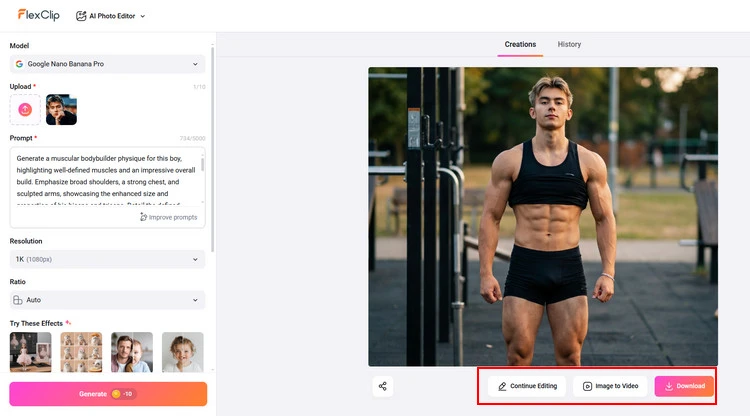Click the coin icon on the Generate button
This screenshot has width=750, height=416.
point(116,394)
